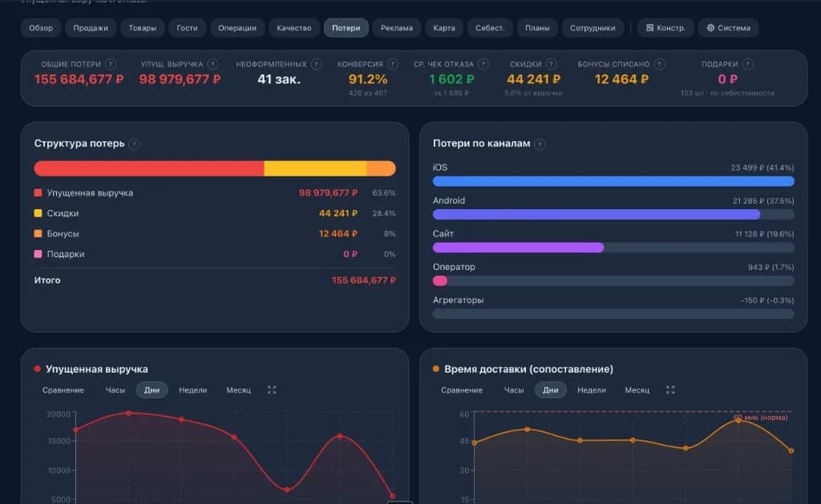Click the Итого row label
Viewport: 821px width, 504px height.
[47, 280]
